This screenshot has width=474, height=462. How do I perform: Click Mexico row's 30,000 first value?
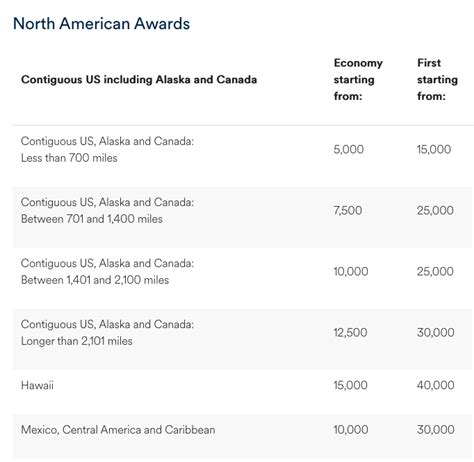coord(436,430)
